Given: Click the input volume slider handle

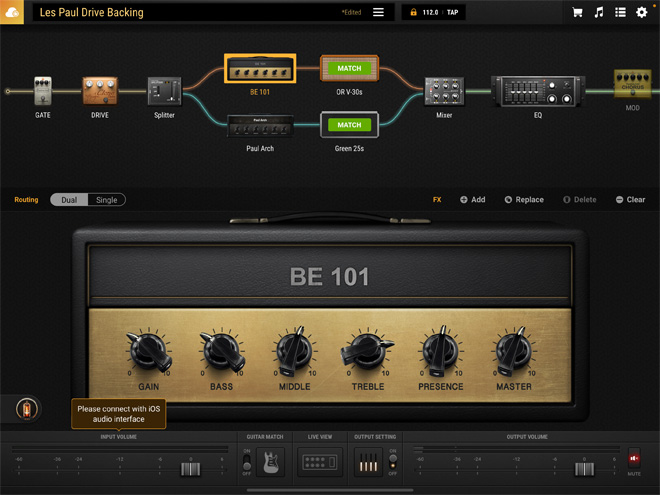Looking at the screenshot, I should (190, 469).
